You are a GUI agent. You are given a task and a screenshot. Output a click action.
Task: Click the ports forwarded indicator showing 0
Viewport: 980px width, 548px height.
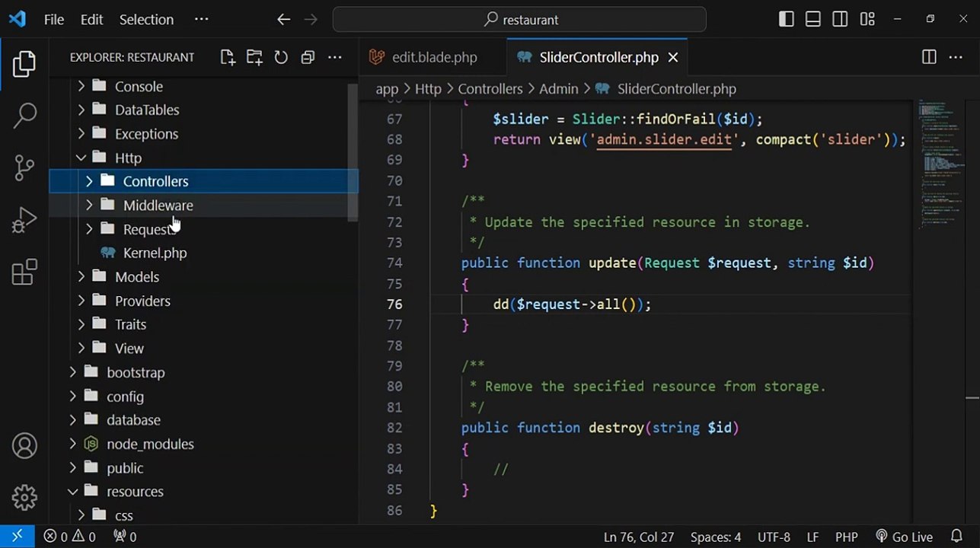tap(125, 537)
